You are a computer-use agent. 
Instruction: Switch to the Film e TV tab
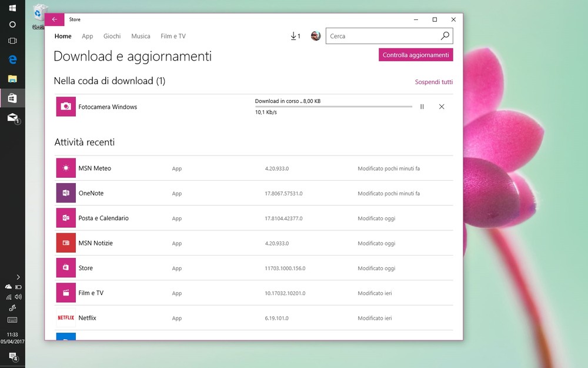[173, 36]
